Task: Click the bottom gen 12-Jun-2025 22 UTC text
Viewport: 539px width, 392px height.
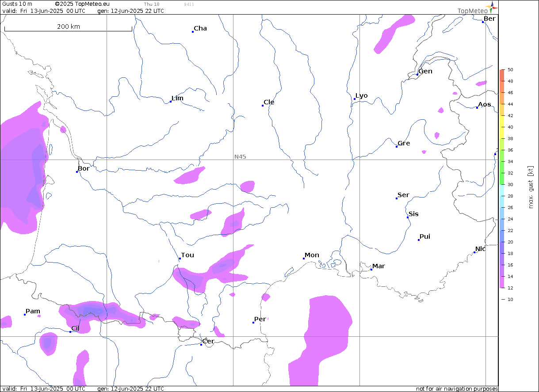Action: pyautogui.click(x=130, y=389)
